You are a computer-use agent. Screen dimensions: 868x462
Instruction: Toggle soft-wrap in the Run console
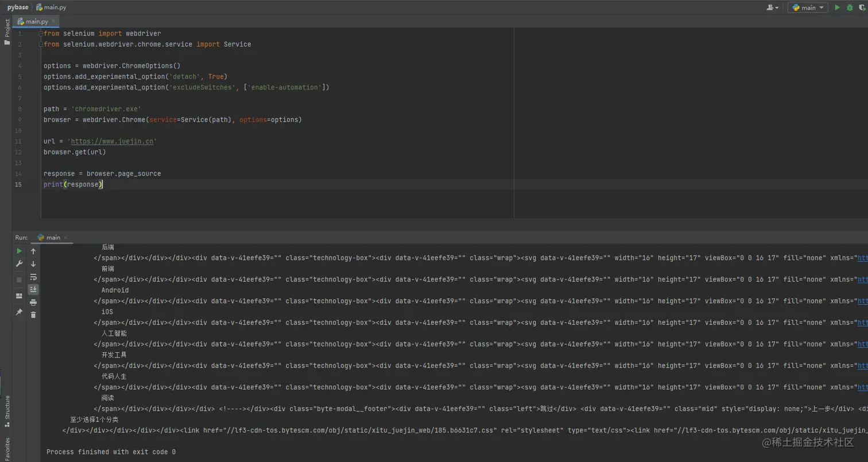[x=33, y=277]
